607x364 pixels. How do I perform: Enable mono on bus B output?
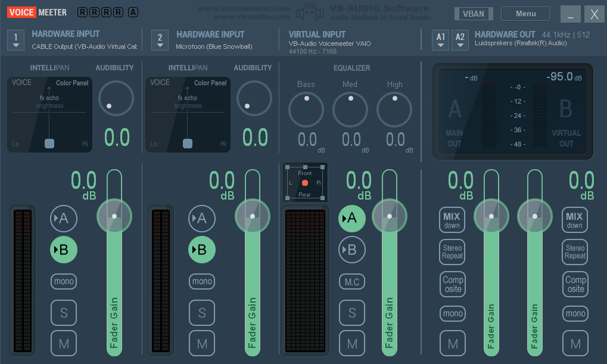[575, 313]
